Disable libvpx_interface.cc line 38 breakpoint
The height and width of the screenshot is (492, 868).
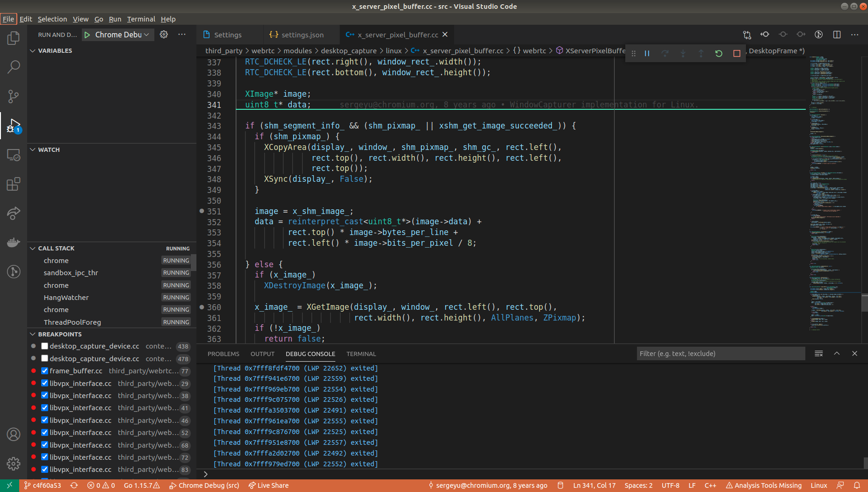point(45,396)
